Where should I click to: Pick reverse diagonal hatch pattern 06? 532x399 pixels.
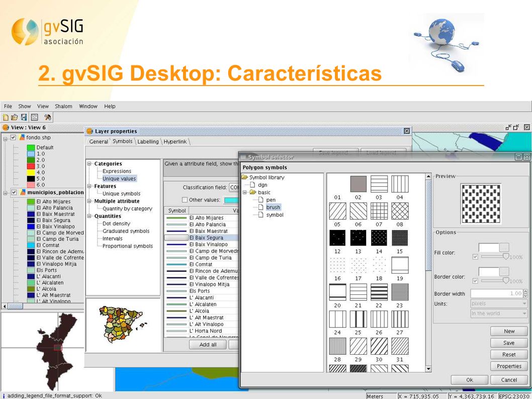point(359,211)
